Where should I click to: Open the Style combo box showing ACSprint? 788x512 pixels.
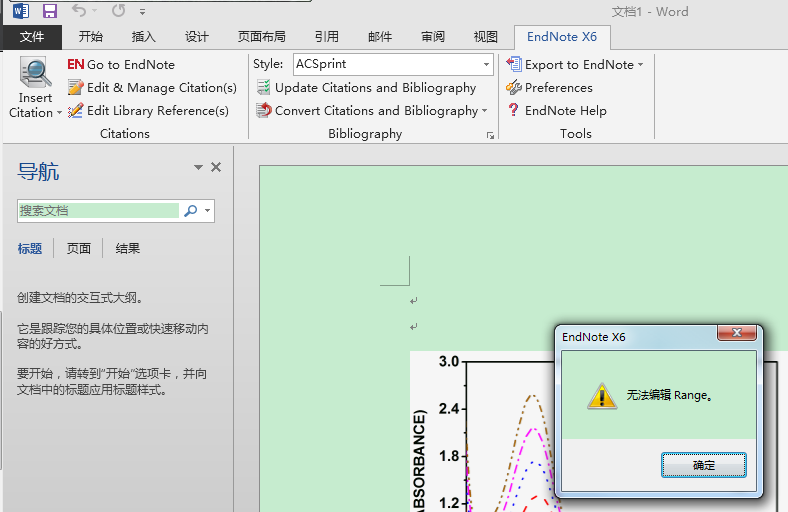point(393,64)
